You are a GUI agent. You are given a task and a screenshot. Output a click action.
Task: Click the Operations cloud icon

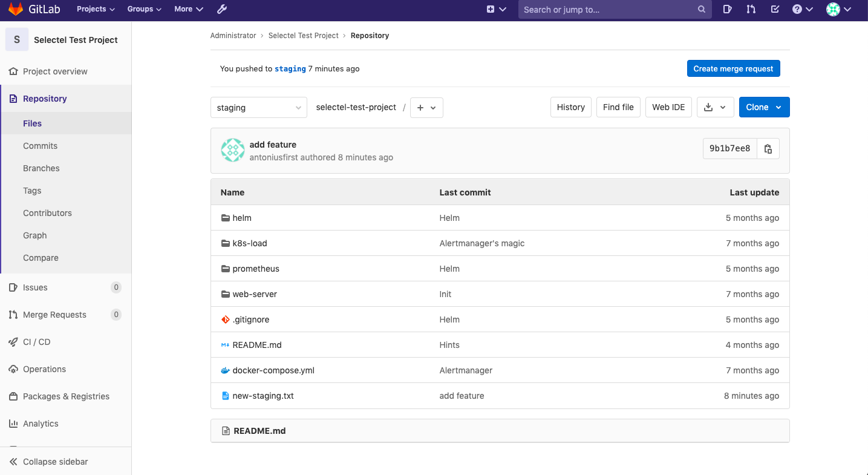coord(13,369)
